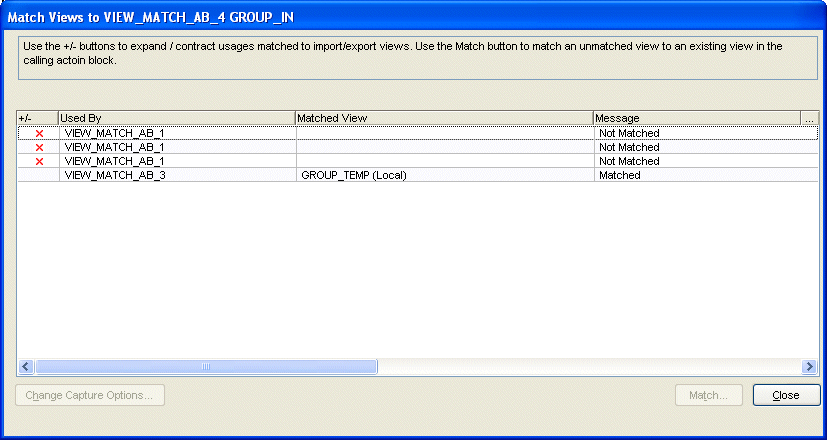The height and width of the screenshot is (440, 827).
Task: Click the Matched message cell
Action: coord(619,175)
